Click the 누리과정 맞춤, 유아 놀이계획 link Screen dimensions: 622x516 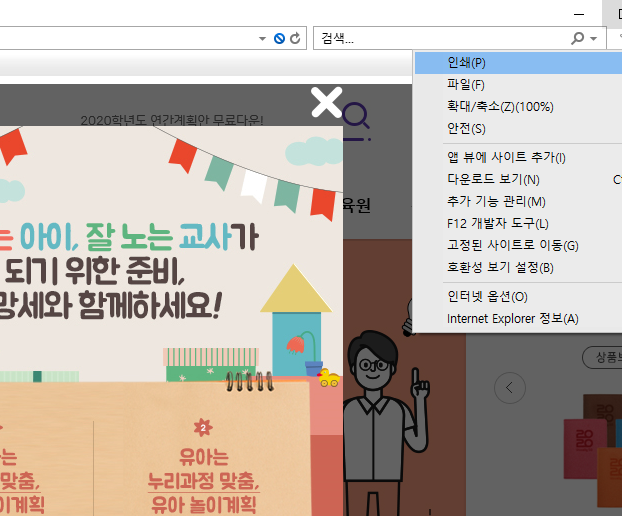click(x=203, y=493)
